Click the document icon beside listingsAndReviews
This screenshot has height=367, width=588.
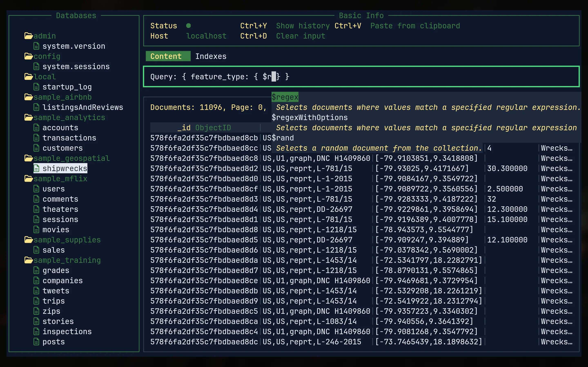coord(37,107)
